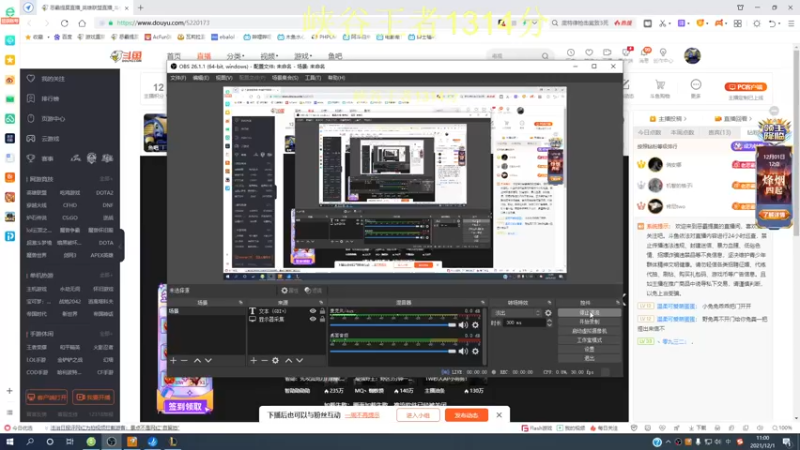Screen dimensions: 800x450
Task: Pop out the Audio Mixer dock panel
Action: click(483, 303)
